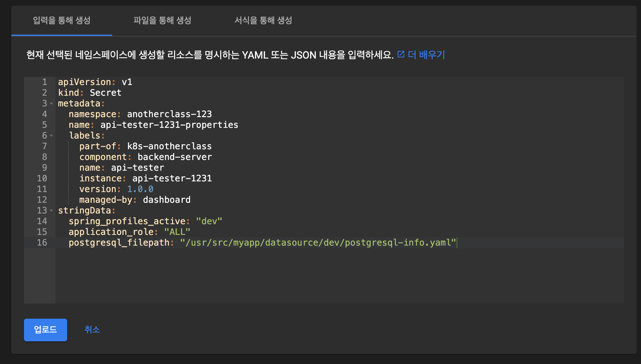Click line number 16 in the gutter
The width and height of the screenshot is (641, 364).
pos(42,243)
